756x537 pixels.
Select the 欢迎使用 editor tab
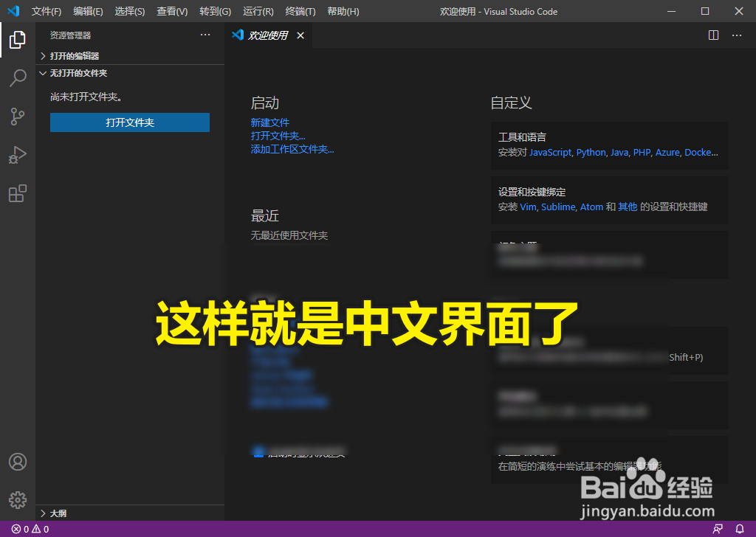tap(268, 35)
